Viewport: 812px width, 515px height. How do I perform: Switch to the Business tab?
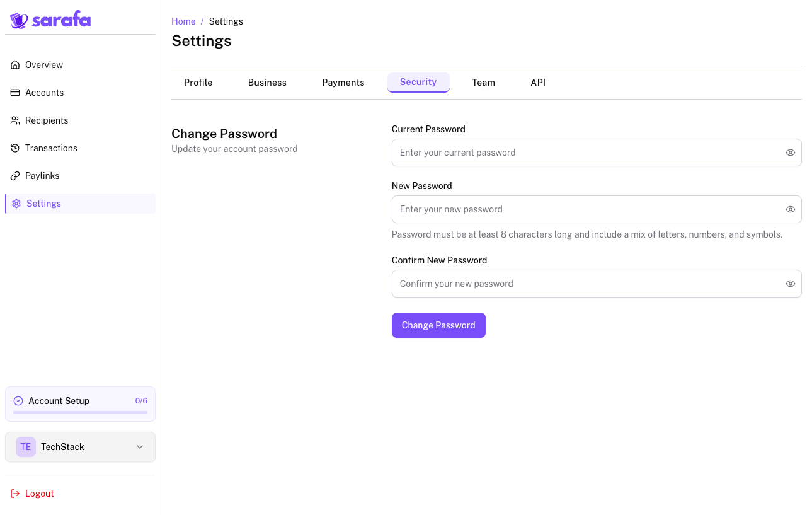pos(267,83)
